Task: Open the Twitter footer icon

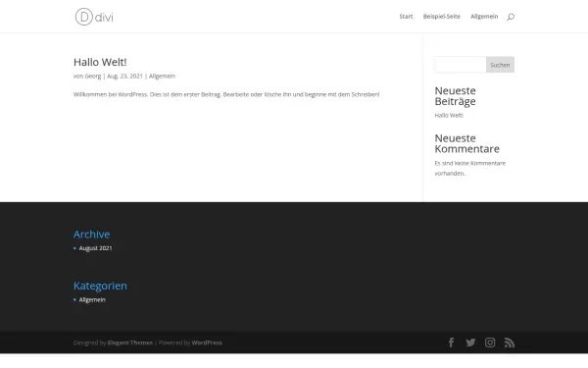Action: pos(470,342)
